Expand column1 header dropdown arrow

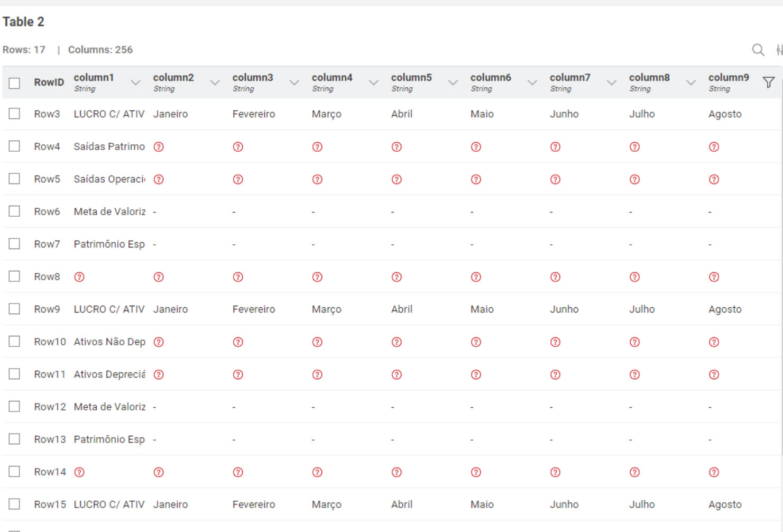(136, 82)
